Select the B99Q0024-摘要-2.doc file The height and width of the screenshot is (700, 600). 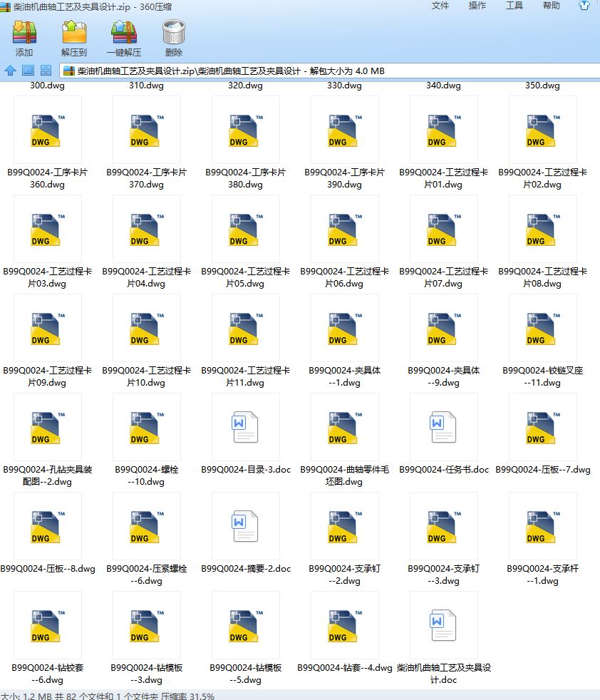[x=246, y=526]
